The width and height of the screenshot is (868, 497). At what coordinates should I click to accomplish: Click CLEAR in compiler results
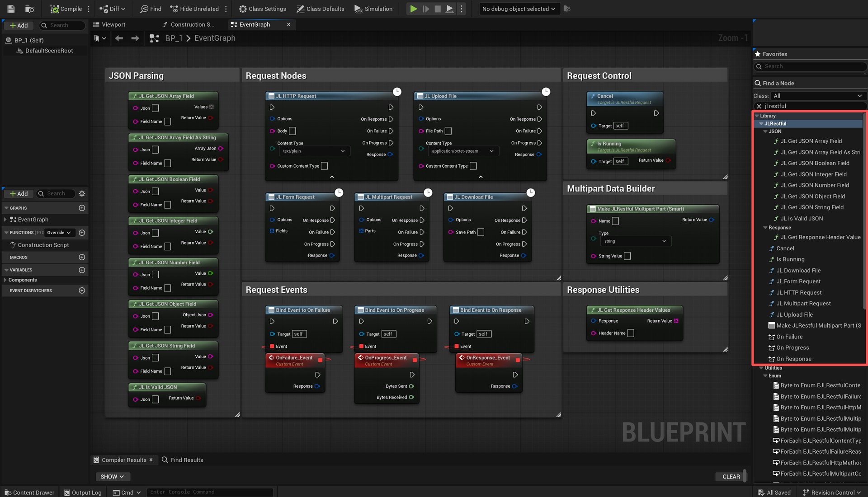pos(731,477)
